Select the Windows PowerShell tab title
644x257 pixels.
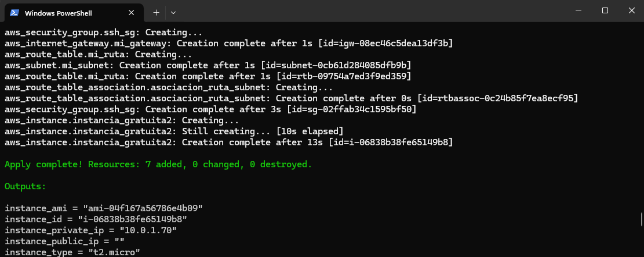(59, 13)
